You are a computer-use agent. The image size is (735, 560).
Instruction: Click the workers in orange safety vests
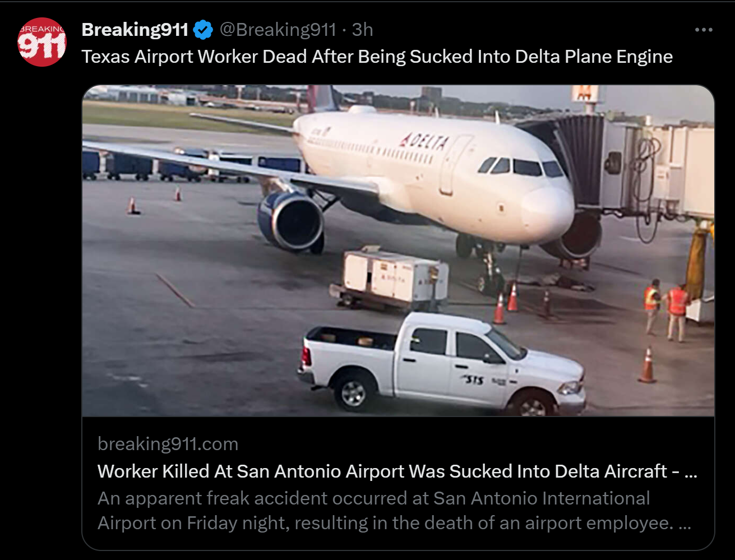tap(665, 310)
